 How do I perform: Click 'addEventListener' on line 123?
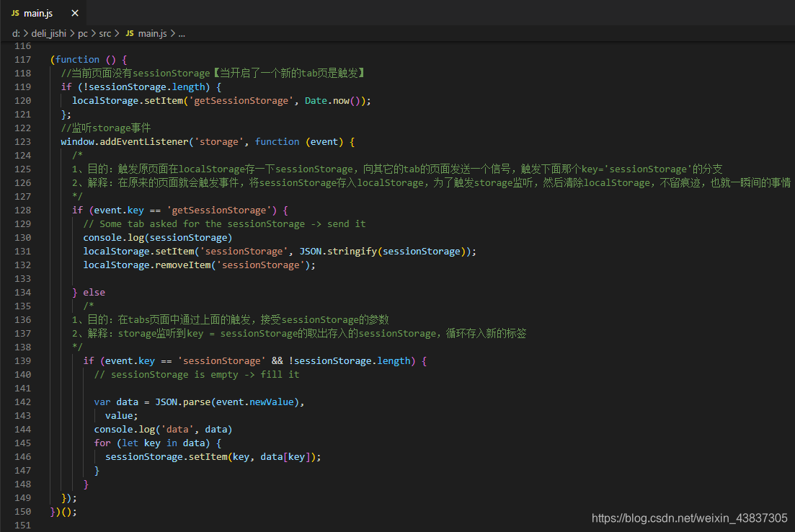tap(144, 141)
